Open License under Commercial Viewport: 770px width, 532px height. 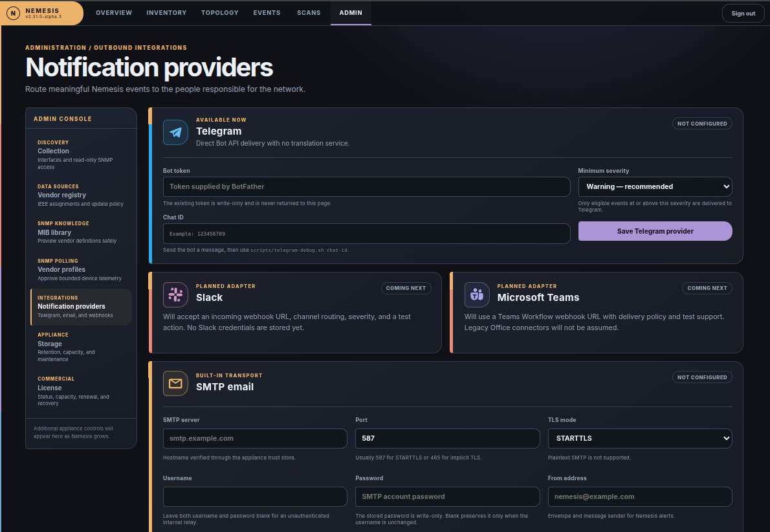tap(81, 391)
